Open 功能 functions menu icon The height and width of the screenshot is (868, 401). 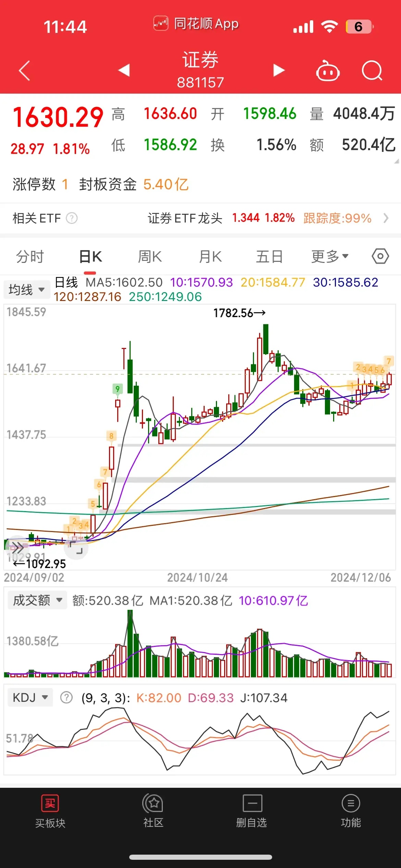point(351,803)
